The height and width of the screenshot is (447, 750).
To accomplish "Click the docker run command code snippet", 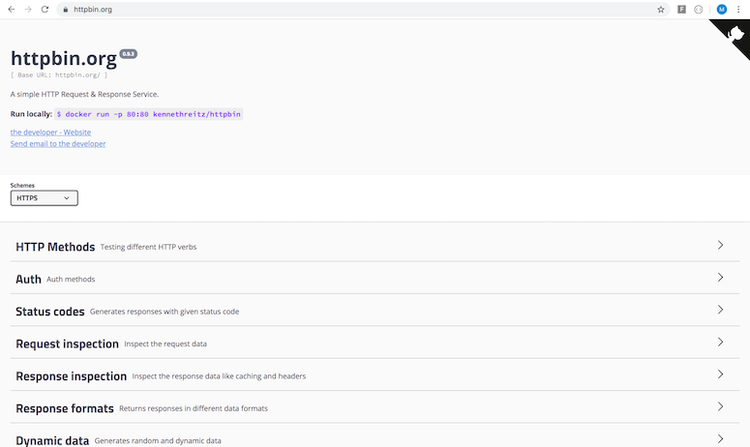I will coord(148,114).
